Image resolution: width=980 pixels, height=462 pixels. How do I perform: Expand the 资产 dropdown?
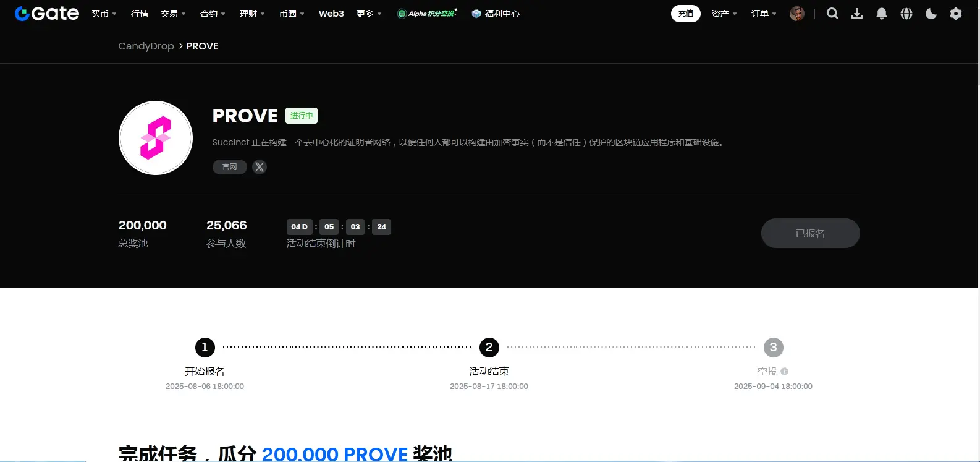click(x=724, y=14)
